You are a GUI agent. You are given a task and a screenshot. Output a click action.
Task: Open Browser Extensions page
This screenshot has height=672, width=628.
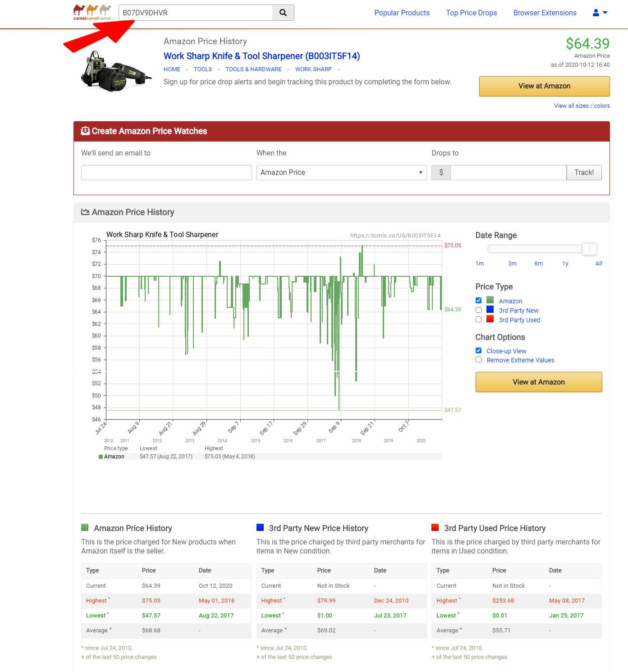click(x=545, y=13)
